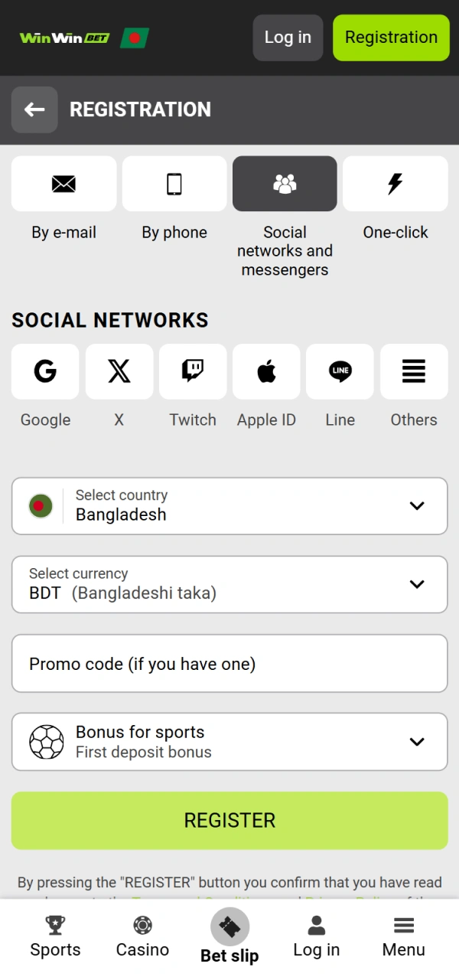Viewport: 459px width, 980px height.
Task: Select Apple ID sign-up option
Action: (x=266, y=372)
